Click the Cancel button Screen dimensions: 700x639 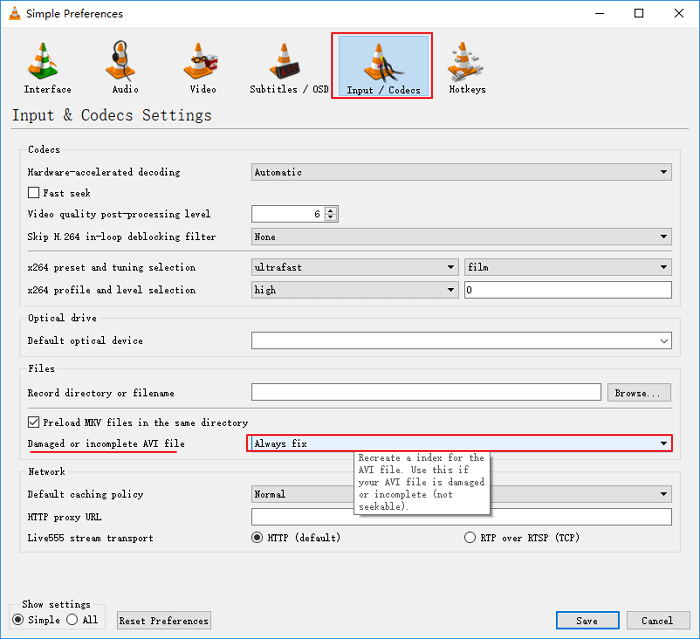(x=658, y=620)
